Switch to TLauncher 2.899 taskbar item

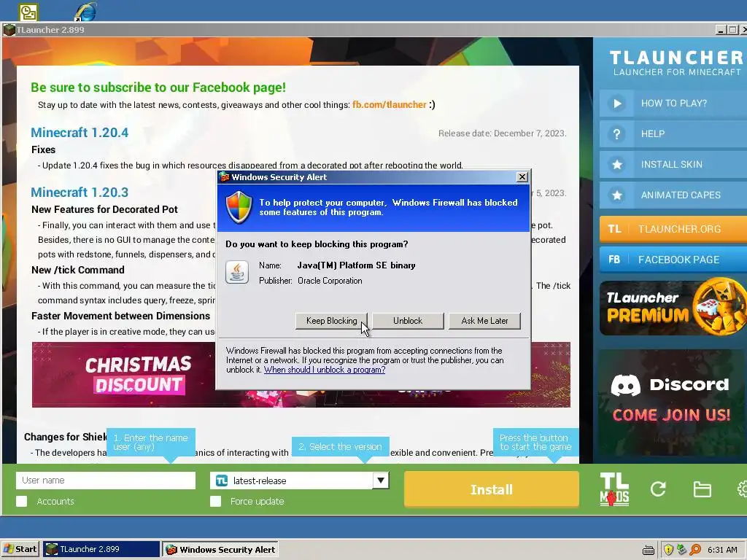(x=101, y=549)
